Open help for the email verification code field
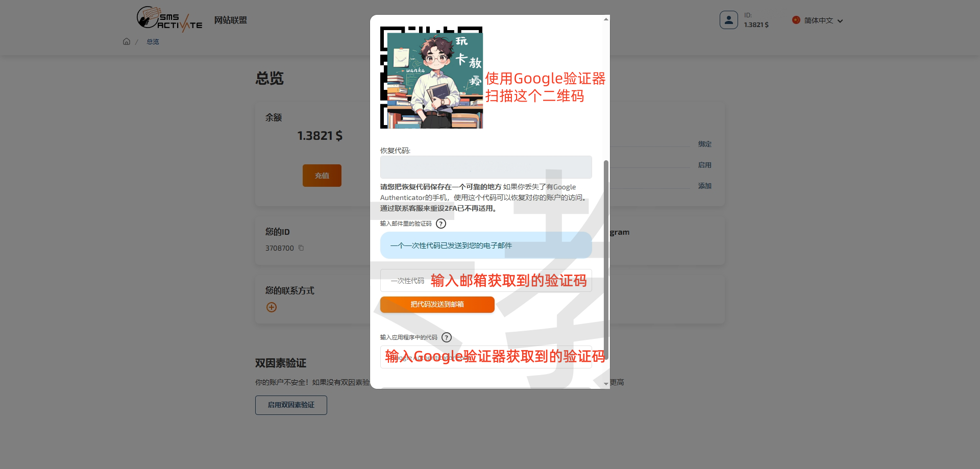Image resolution: width=980 pixels, height=469 pixels. pos(440,224)
